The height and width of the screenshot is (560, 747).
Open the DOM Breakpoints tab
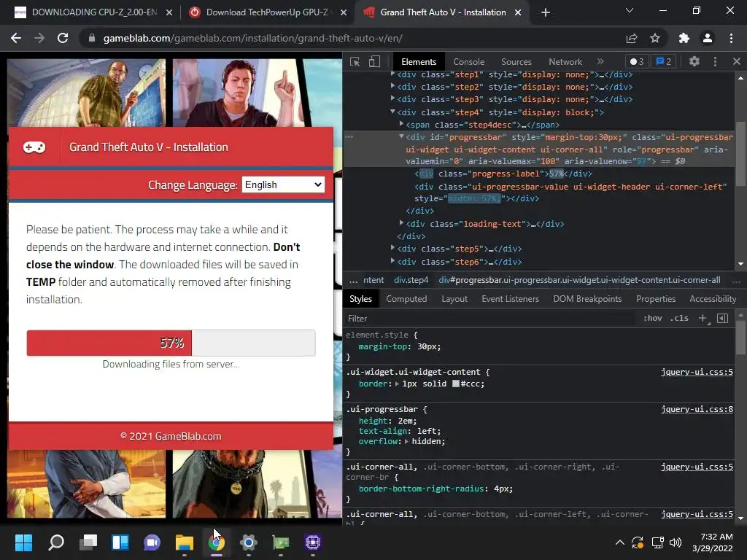point(587,298)
